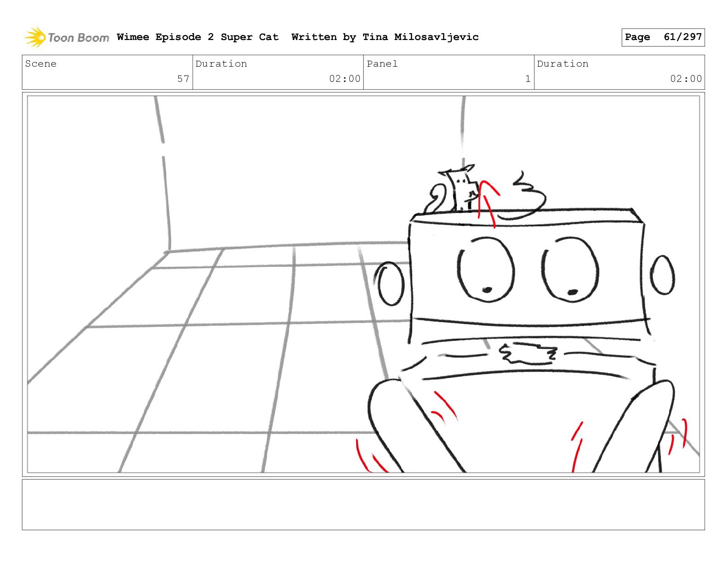Click the Toon Boom logo
The width and height of the screenshot is (728, 563).
[x=67, y=37]
